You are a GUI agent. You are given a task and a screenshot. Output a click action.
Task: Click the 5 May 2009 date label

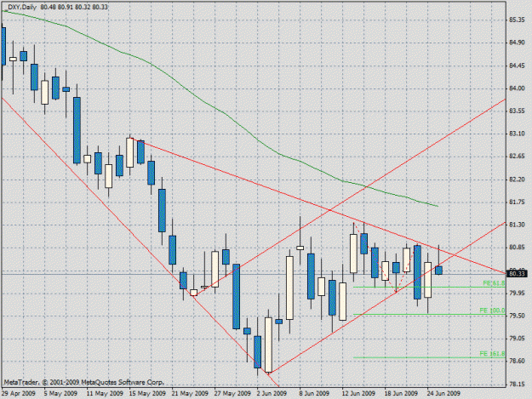click(60, 393)
